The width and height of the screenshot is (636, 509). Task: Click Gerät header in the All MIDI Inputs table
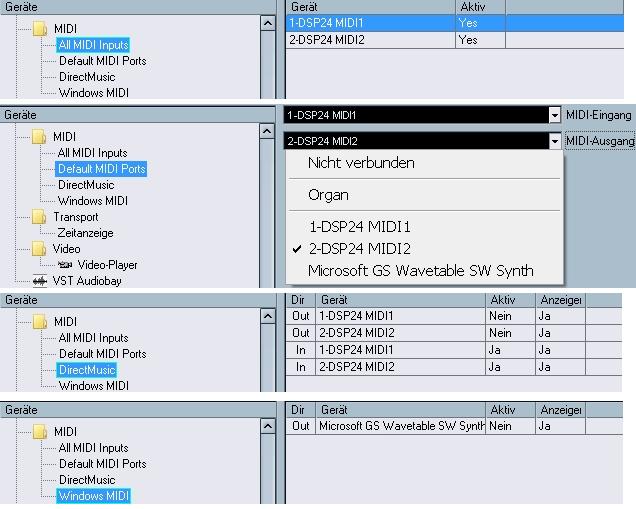click(x=371, y=7)
